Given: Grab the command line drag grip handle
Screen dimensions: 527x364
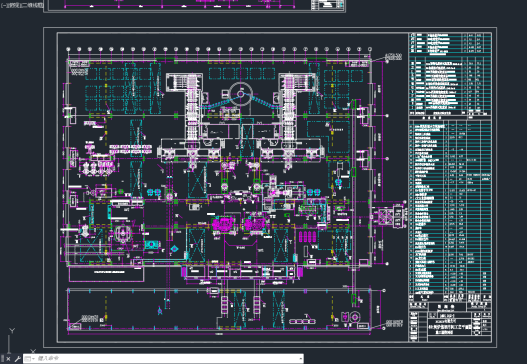Looking at the screenshot, I should point(2,359).
